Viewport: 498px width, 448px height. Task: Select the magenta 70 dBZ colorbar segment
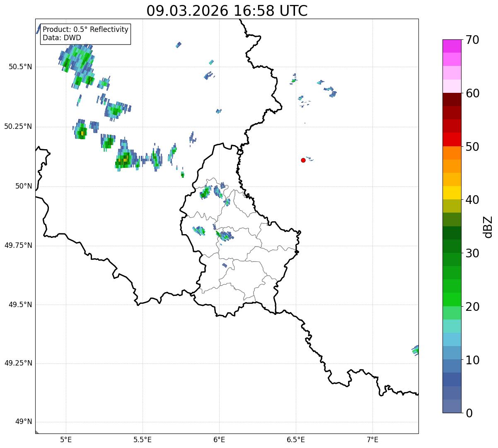point(452,46)
